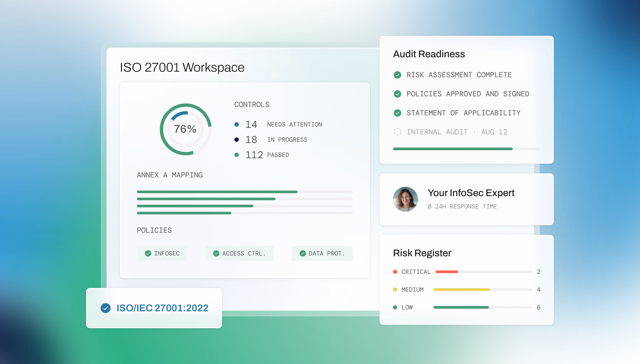Click 'RISK ASSESSMENT COMPLETE' text
Screen dimensions: 640x364
459,75
